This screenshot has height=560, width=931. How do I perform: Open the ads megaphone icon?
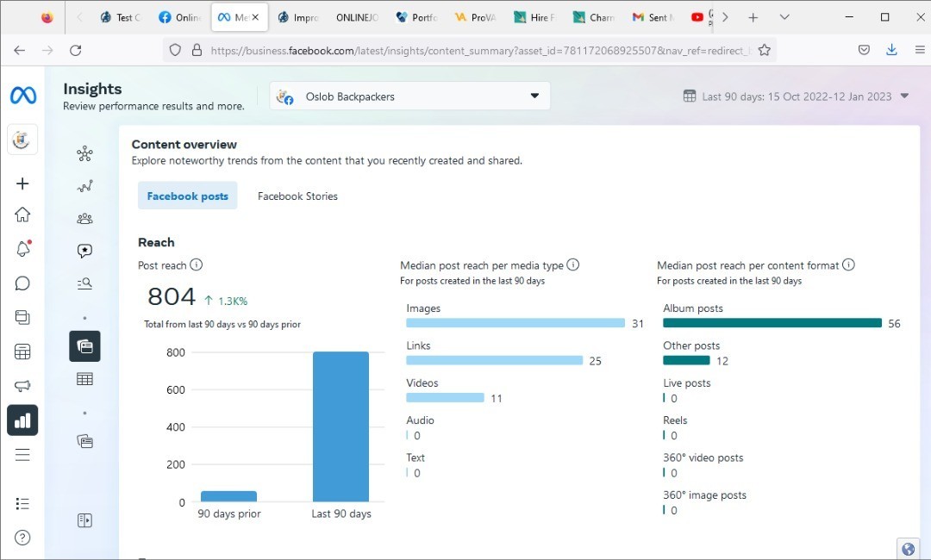coord(22,386)
